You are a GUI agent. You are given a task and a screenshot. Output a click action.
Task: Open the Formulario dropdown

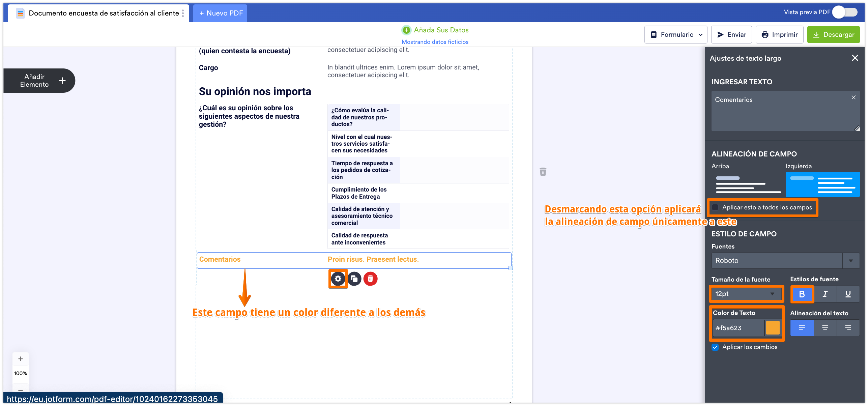tap(675, 34)
